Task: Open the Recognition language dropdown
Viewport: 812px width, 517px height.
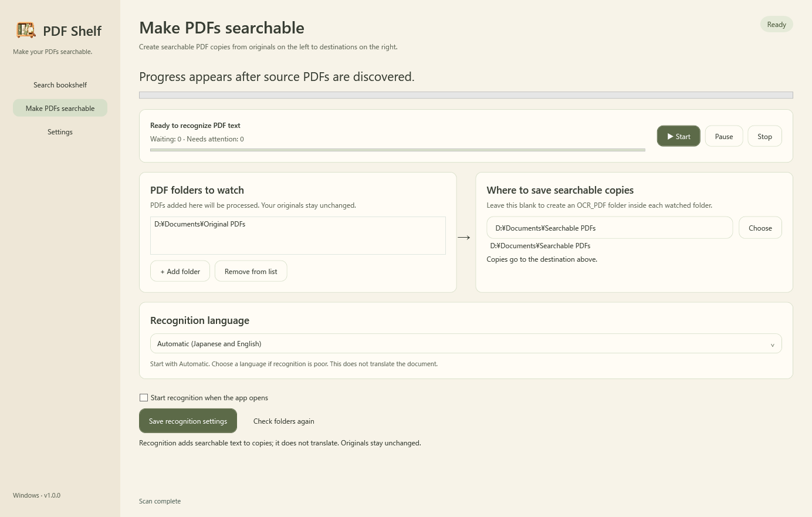Action: pyautogui.click(x=466, y=344)
